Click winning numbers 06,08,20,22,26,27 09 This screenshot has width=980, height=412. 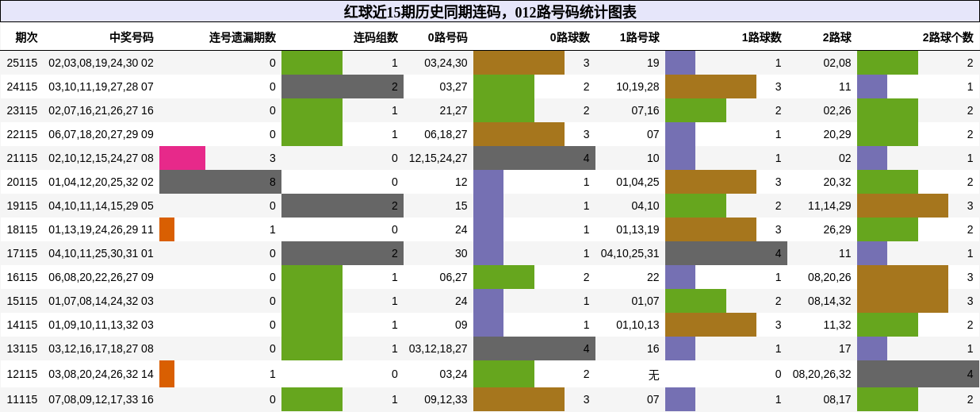coord(101,277)
